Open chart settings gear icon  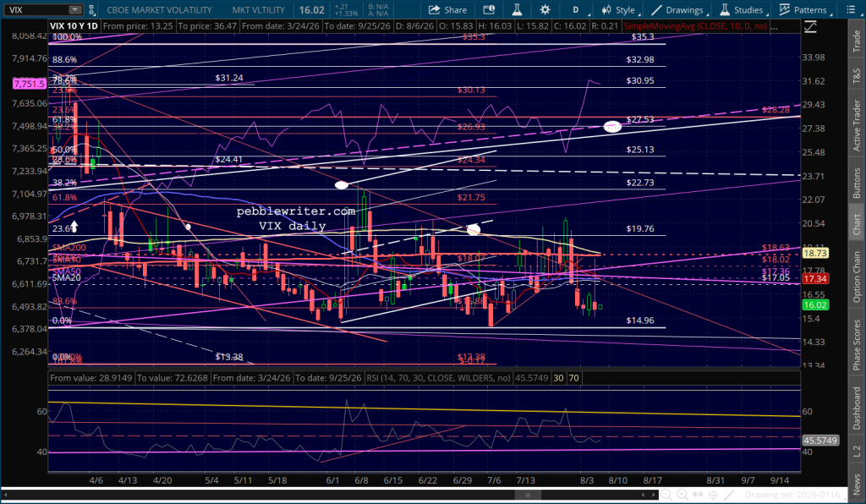(x=545, y=10)
